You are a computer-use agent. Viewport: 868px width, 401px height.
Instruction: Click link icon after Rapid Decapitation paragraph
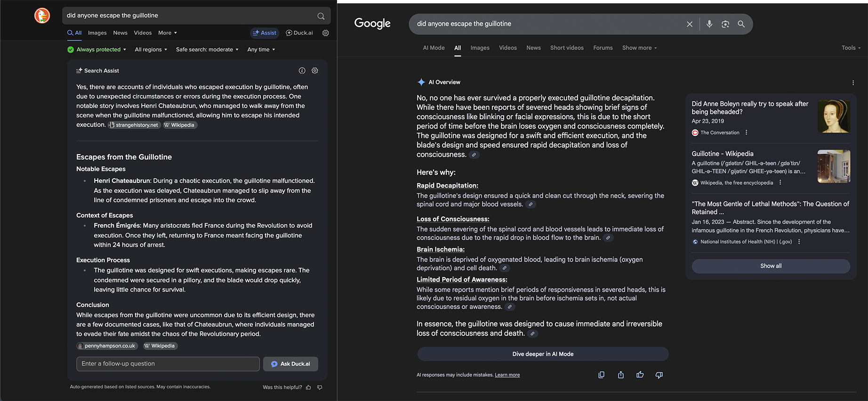tap(531, 205)
